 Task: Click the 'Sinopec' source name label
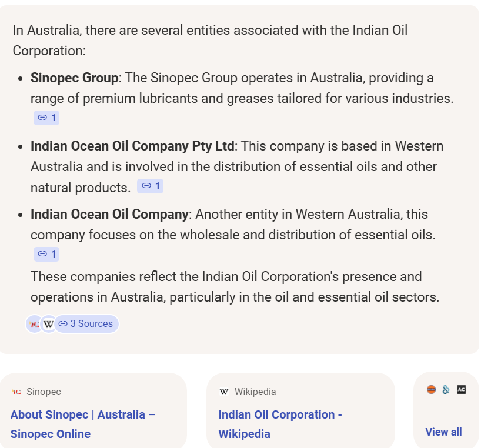pos(44,392)
